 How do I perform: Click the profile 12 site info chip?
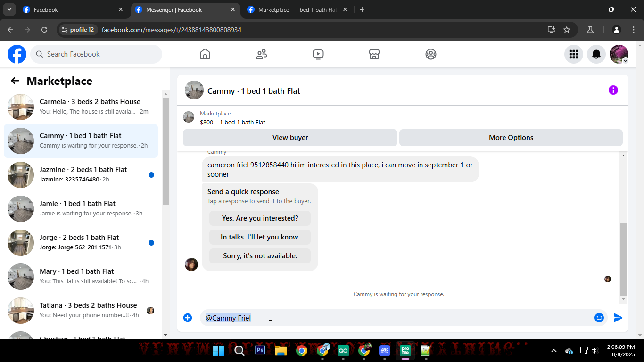(x=78, y=30)
